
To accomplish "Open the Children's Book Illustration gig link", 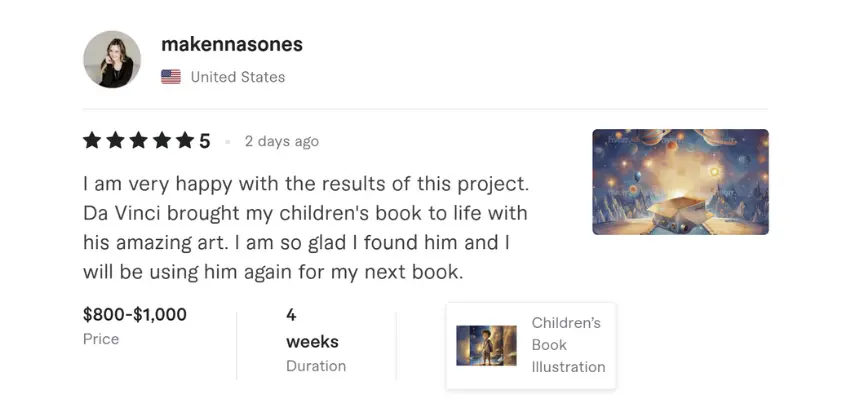I will click(568, 345).
